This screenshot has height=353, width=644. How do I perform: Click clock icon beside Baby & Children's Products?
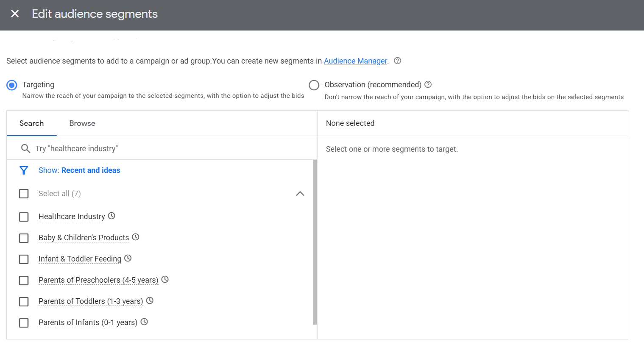[136, 237]
